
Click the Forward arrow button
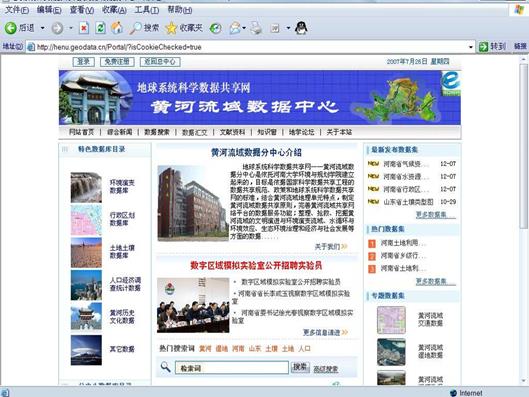click(57, 28)
